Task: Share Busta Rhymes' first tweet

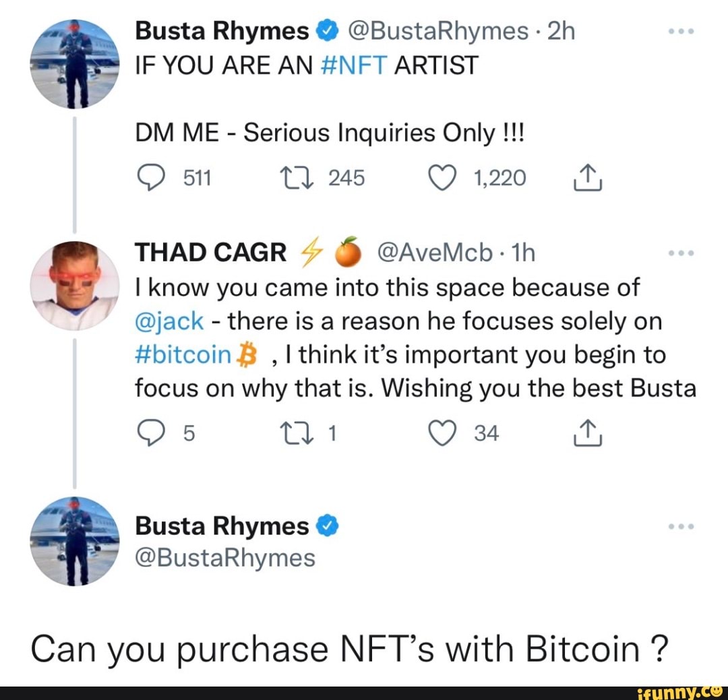Action: pos(586,177)
